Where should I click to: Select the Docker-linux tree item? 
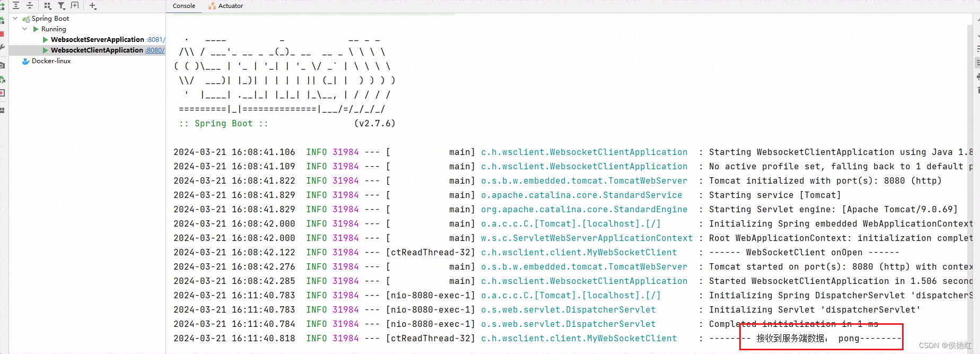click(x=51, y=61)
